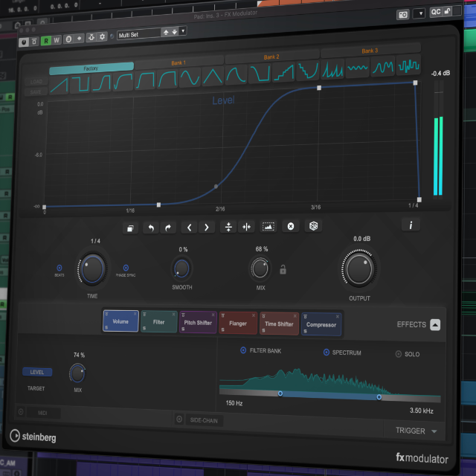Click the marquee selection icon in curve toolbar
This screenshot has width=476, height=476.
click(x=268, y=227)
